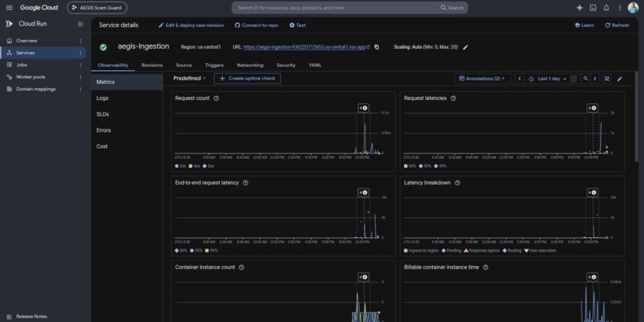Expand annotation marker on Latency breakdown chart
This screenshot has height=322, width=644.
pyautogui.click(x=592, y=193)
